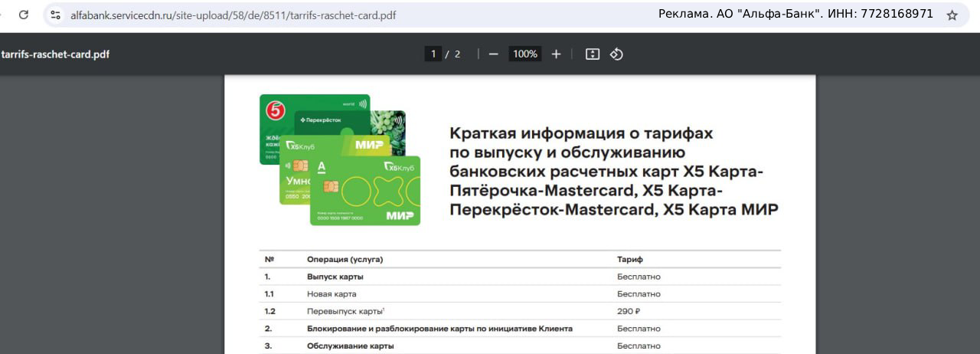Click the total pages count "2"

457,54
